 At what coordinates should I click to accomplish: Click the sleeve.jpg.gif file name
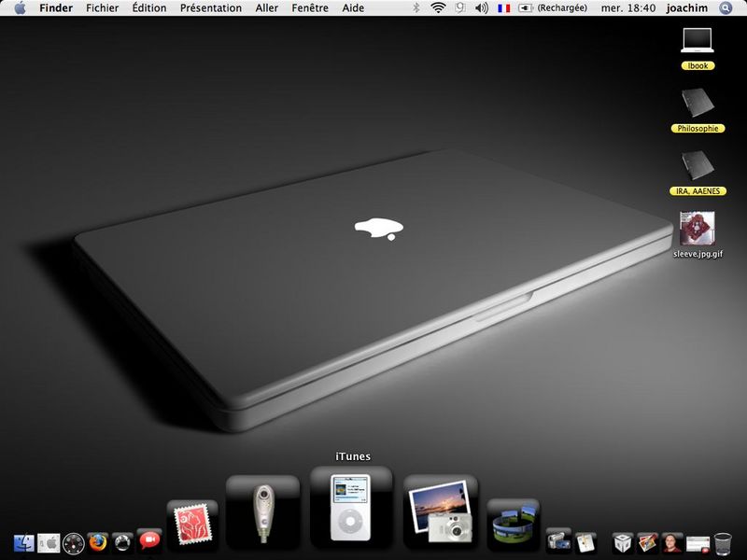pos(698,254)
